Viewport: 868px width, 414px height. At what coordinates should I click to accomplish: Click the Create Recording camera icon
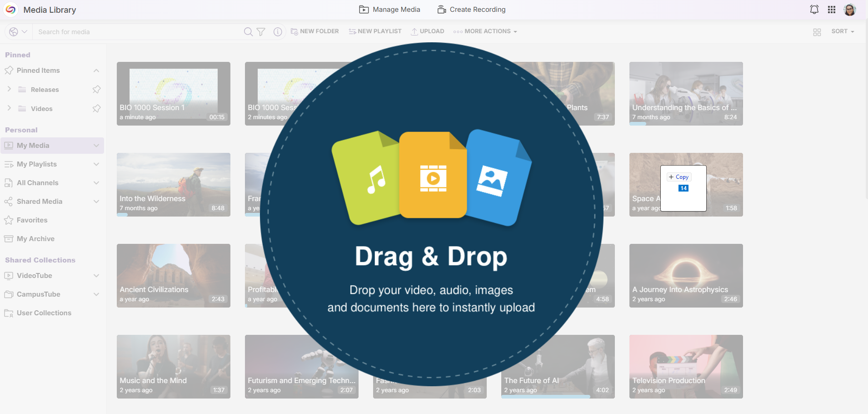441,10
